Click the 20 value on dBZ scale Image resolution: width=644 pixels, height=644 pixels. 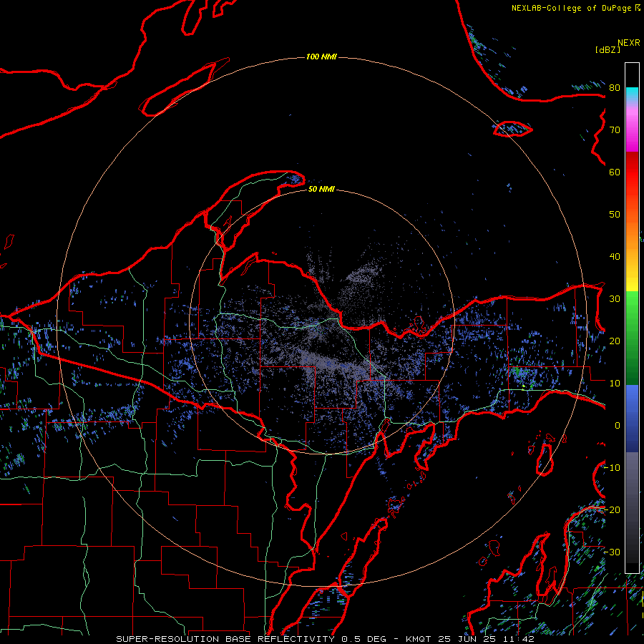point(615,341)
